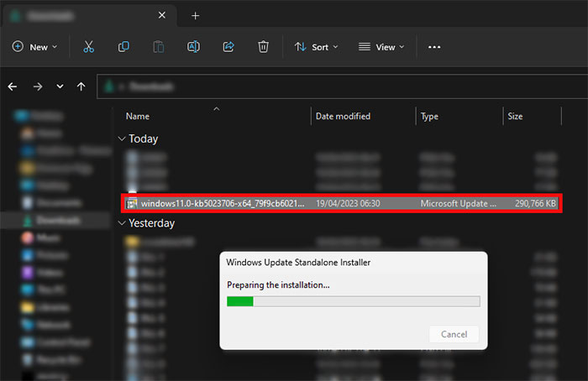Click the installation progress bar
The height and width of the screenshot is (381, 588).
pyautogui.click(x=354, y=301)
